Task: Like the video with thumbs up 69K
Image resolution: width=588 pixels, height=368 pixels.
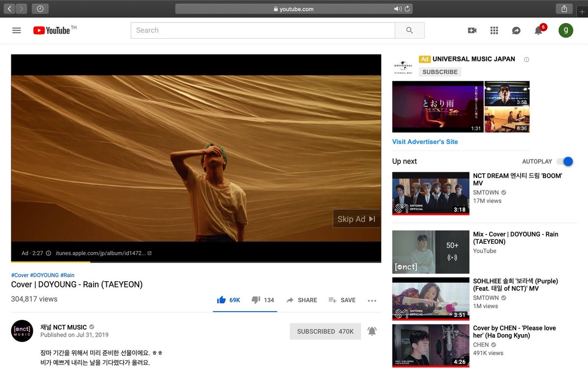Action: [229, 300]
